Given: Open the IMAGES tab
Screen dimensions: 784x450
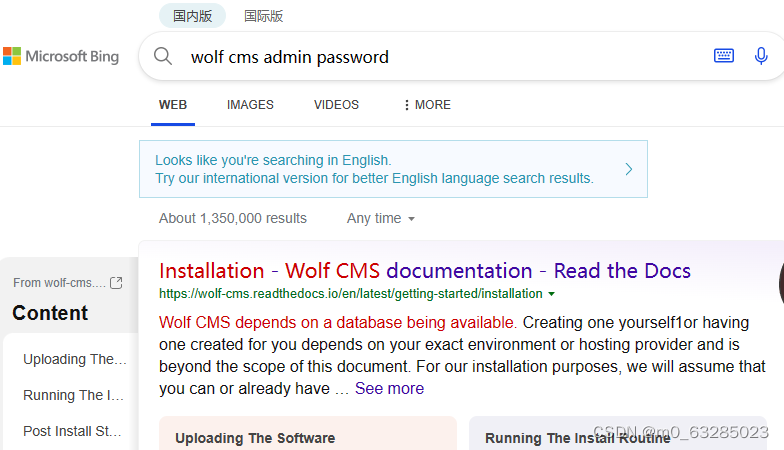Looking at the screenshot, I should [x=250, y=105].
